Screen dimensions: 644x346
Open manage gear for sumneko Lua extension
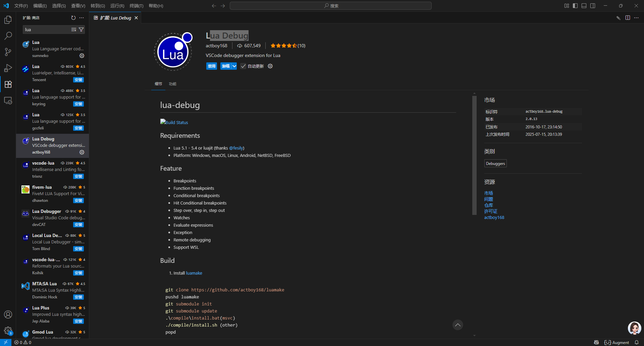82,56
